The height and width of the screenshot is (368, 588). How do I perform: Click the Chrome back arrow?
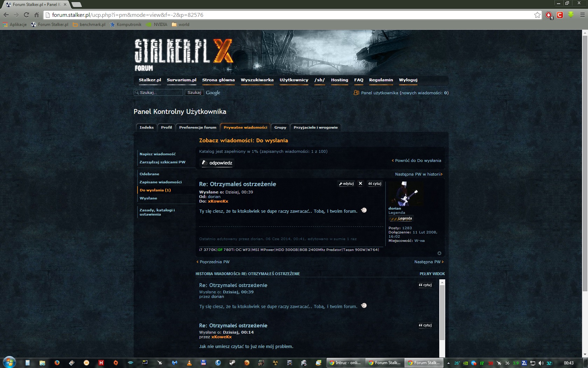(x=6, y=15)
